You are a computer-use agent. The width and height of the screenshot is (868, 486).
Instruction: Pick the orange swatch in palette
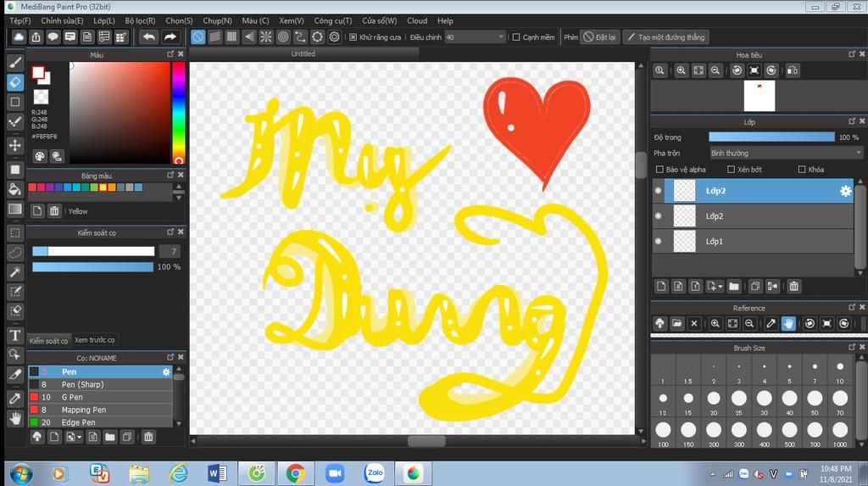[112, 187]
